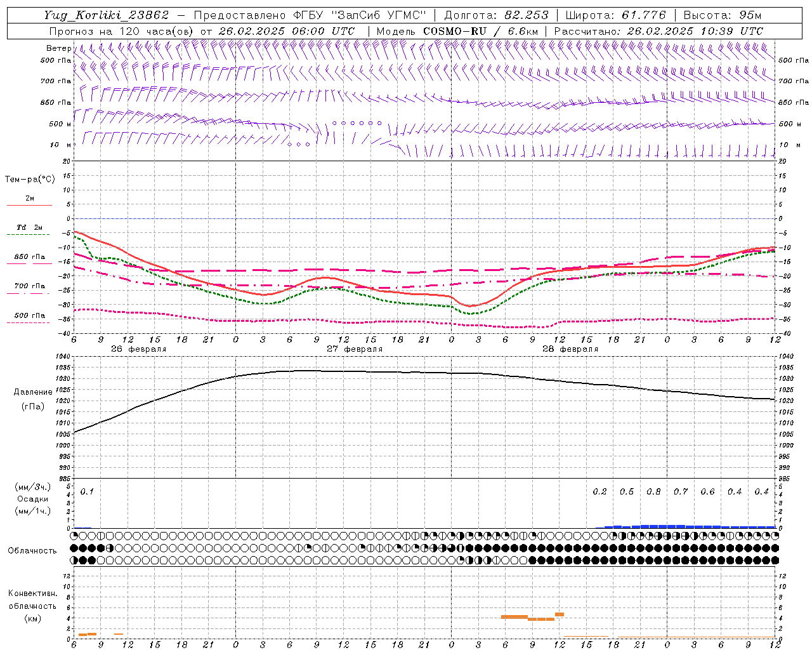Click the 850 гПа temperature legend entry

click(x=29, y=260)
